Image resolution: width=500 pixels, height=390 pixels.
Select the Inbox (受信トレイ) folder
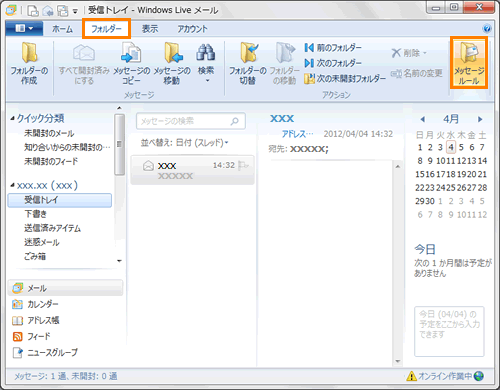coord(60,200)
